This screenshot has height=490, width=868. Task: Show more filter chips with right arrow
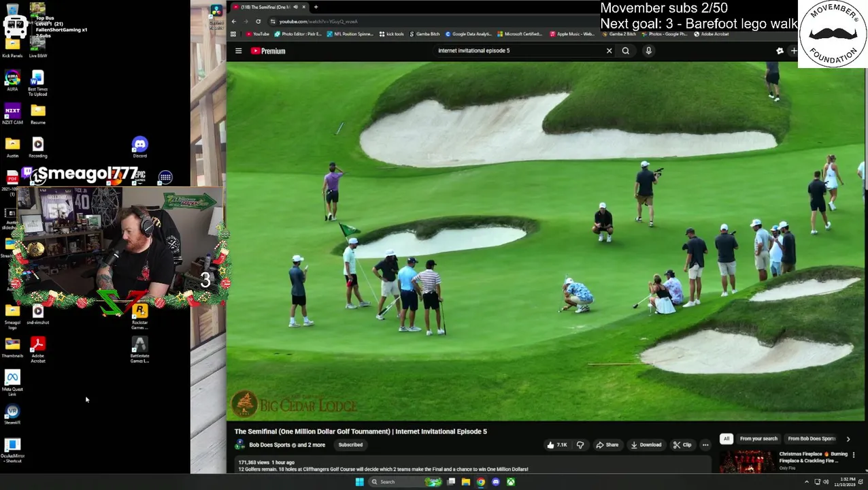pyautogui.click(x=848, y=439)
